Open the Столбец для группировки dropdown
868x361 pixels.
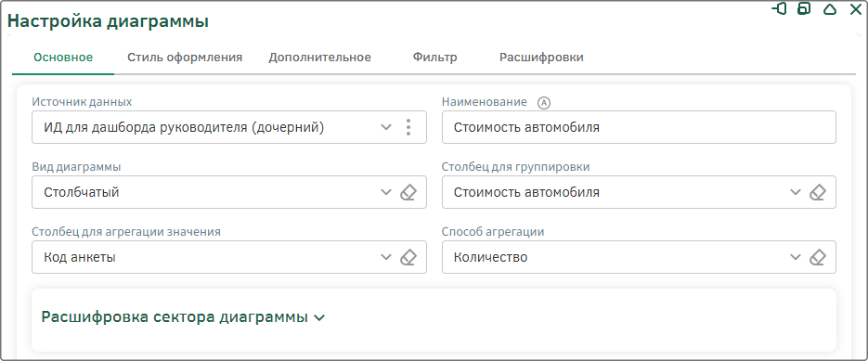[x=796, y=192]
